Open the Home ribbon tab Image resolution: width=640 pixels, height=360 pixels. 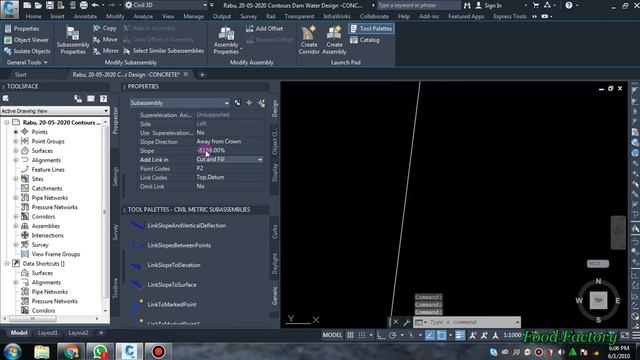(x=33, y=17)
